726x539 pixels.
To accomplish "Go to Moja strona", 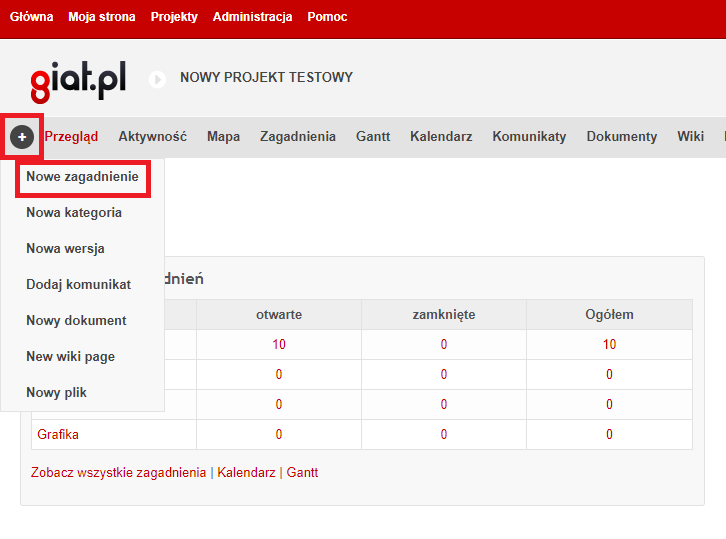I will (x=102, y=17).
